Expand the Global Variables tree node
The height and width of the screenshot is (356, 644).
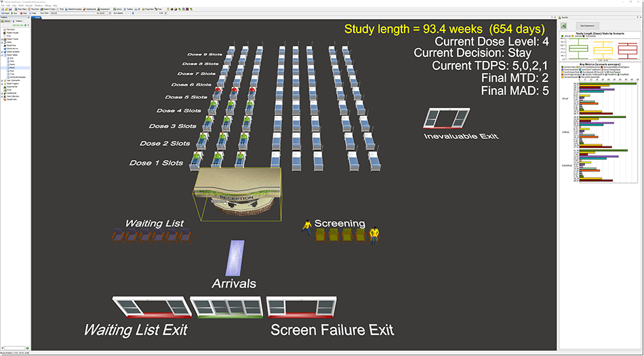(x=1, y=52)
